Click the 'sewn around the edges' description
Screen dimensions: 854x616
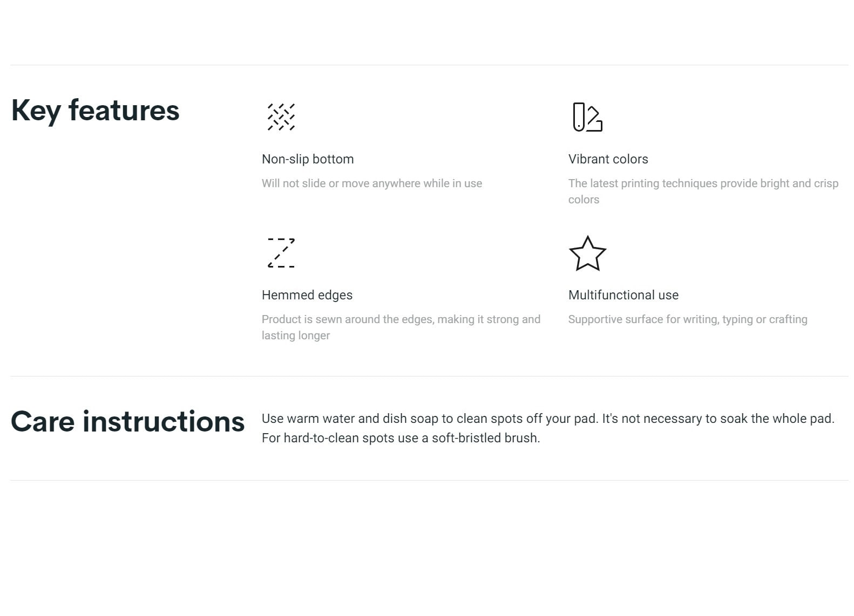[401, 327]
